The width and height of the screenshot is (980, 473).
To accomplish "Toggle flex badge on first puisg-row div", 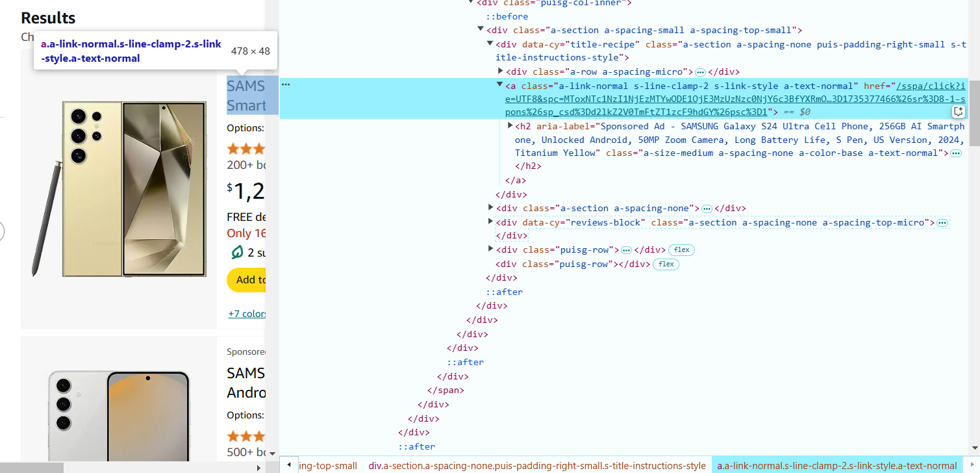I will click(x=682, y=249).
